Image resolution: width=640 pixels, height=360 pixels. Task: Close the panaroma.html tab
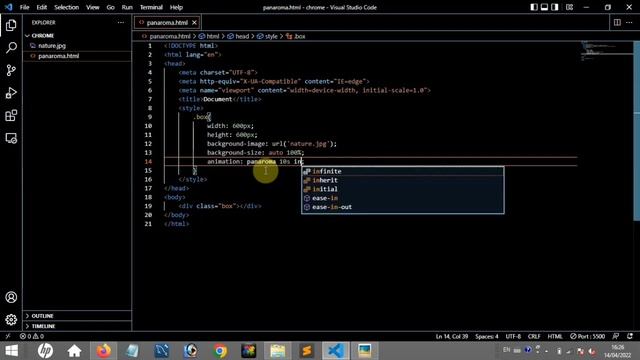coord(194,22)
